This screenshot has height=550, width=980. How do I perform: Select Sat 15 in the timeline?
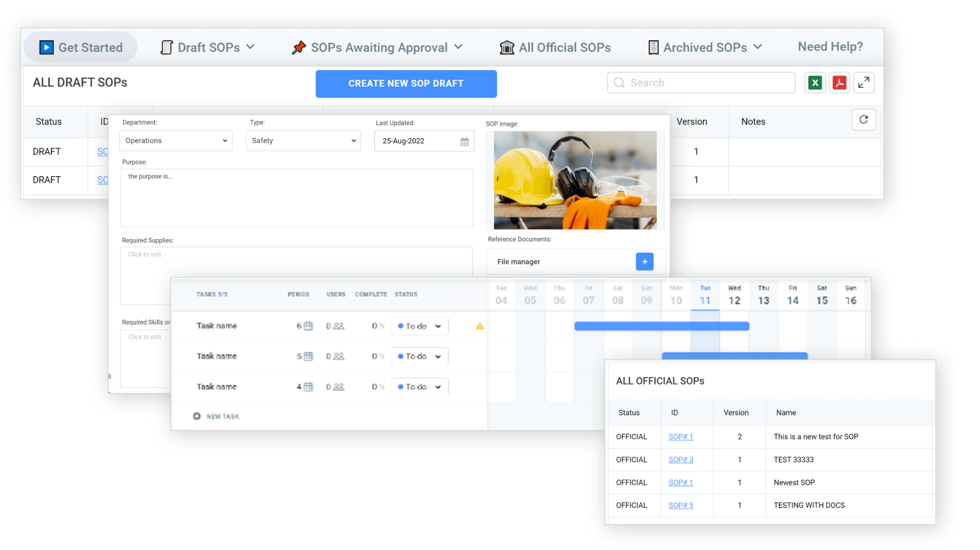[x=822, y=295]
